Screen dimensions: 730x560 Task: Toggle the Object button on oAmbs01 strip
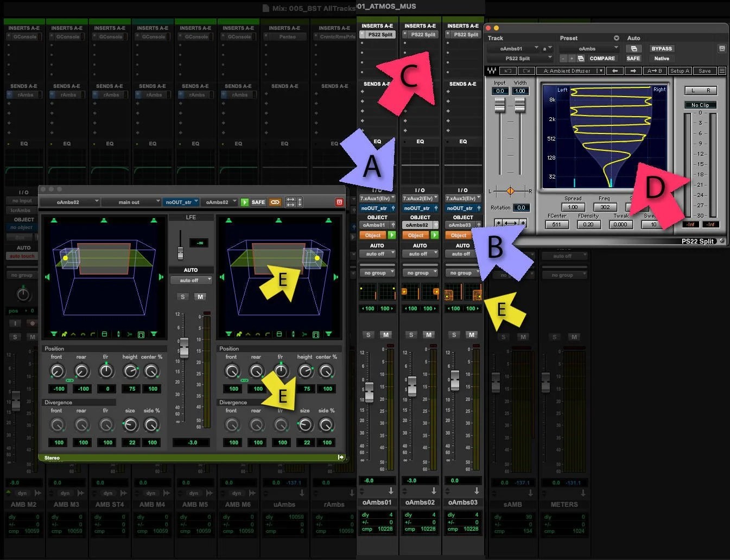[x=373, y=235]
